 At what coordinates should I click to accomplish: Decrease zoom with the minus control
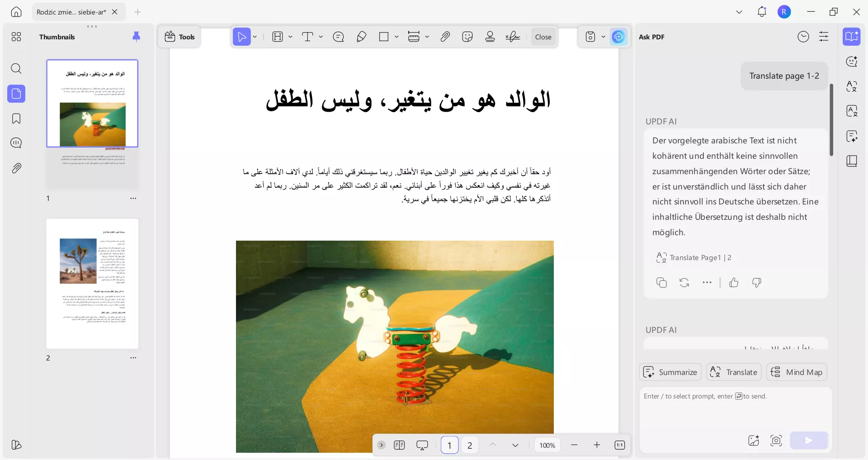(x=574, y=445)
